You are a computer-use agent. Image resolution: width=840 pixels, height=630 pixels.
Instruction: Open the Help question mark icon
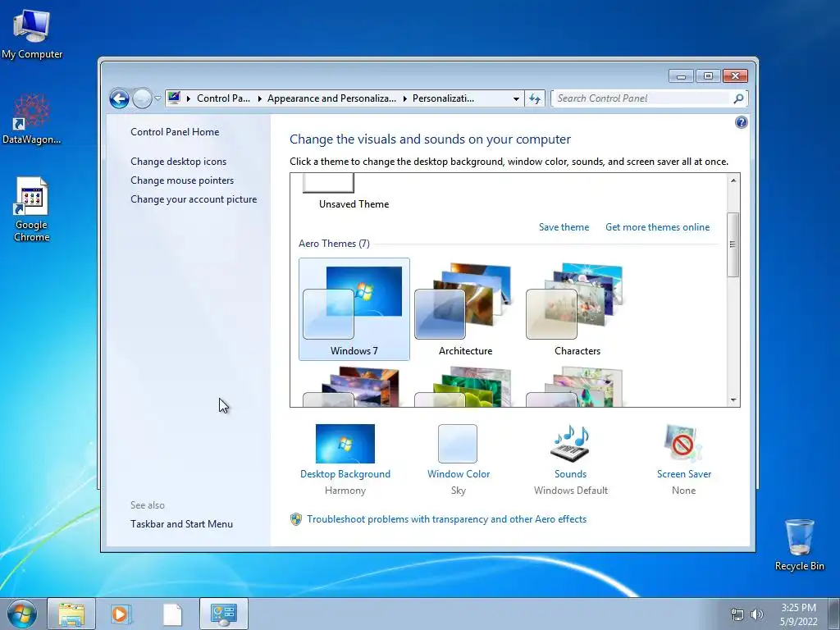pos(741,123)
